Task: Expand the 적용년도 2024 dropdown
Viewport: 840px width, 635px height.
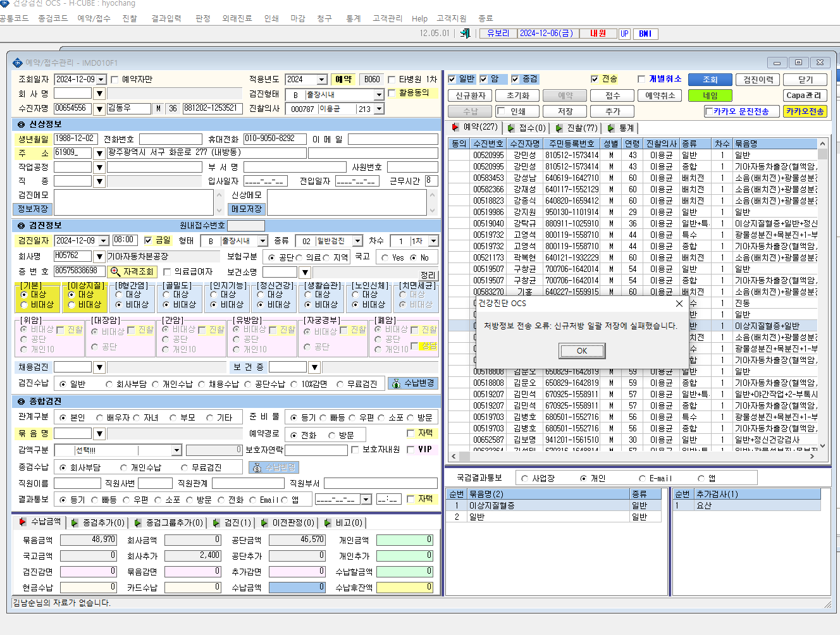Action: (322, 80)
